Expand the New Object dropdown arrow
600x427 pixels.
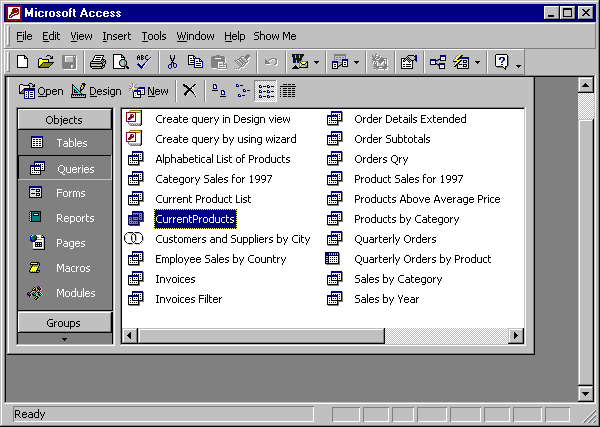pos(477,62)
